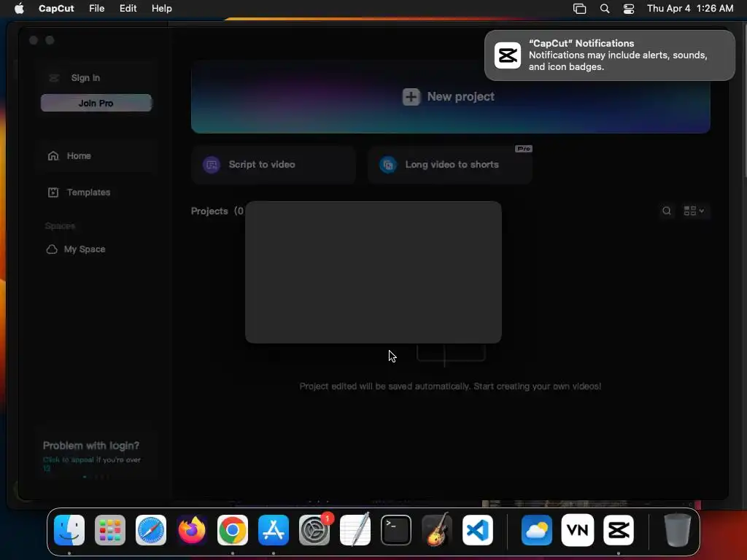This screenshot has height=560, width=747.
Task: Open Weather app from the Dock
Action: tap(537, 530)
